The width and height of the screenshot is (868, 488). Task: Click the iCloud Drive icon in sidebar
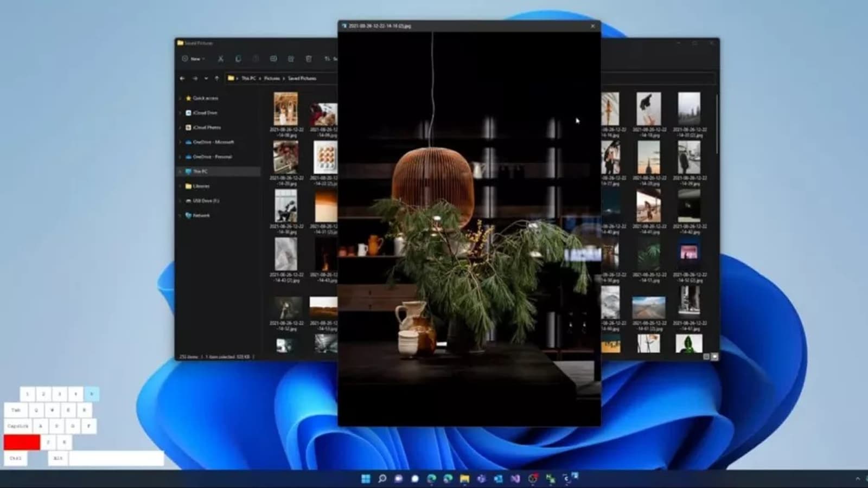188,113
